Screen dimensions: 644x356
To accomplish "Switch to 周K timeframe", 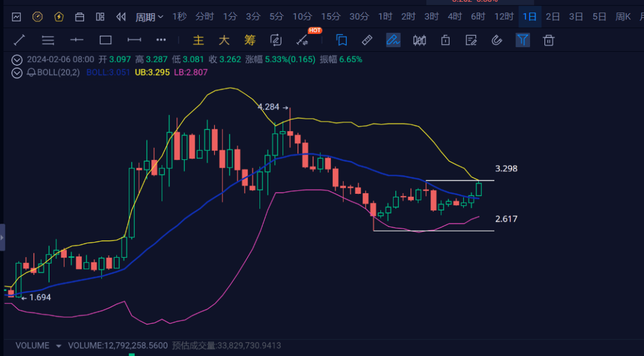I will 623,17.
